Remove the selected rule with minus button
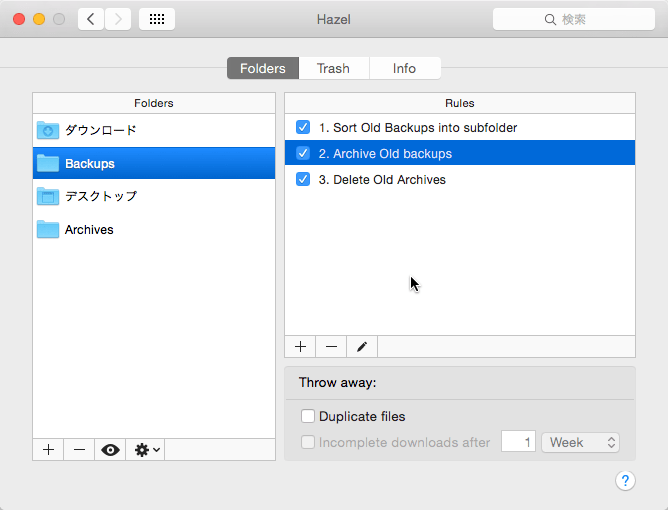 (x=331, y=346)
